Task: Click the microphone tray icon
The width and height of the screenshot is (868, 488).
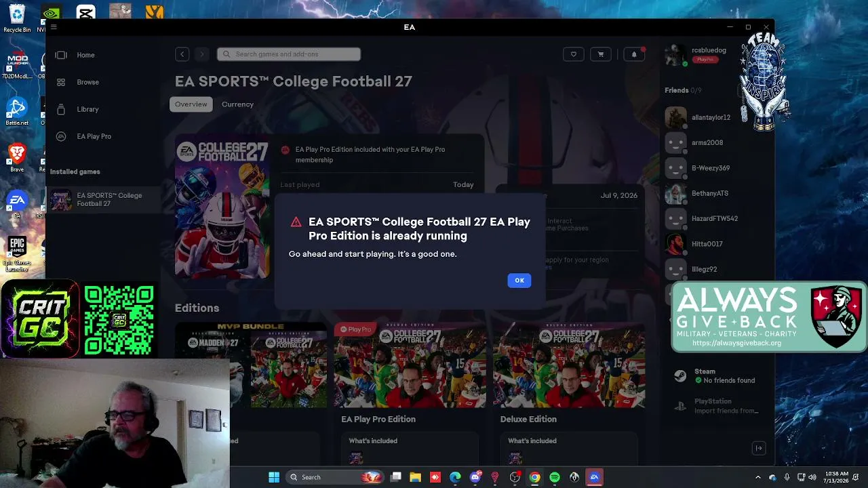Action: (x=787, y=477)
